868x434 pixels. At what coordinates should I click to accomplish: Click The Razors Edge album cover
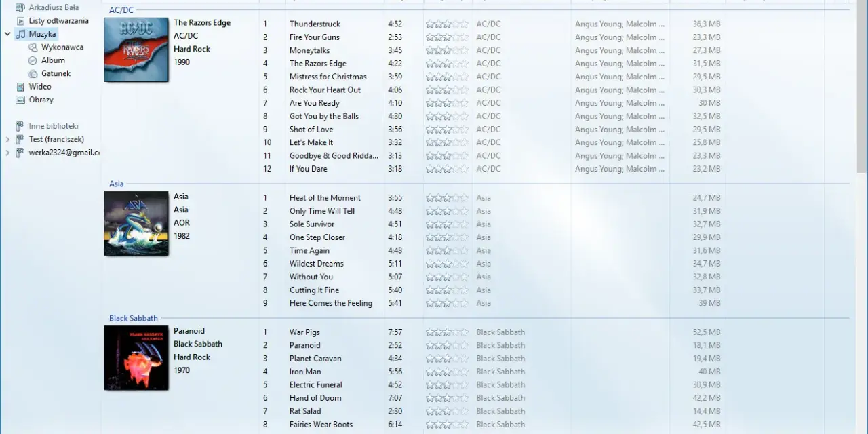click(x=136, y=50)
